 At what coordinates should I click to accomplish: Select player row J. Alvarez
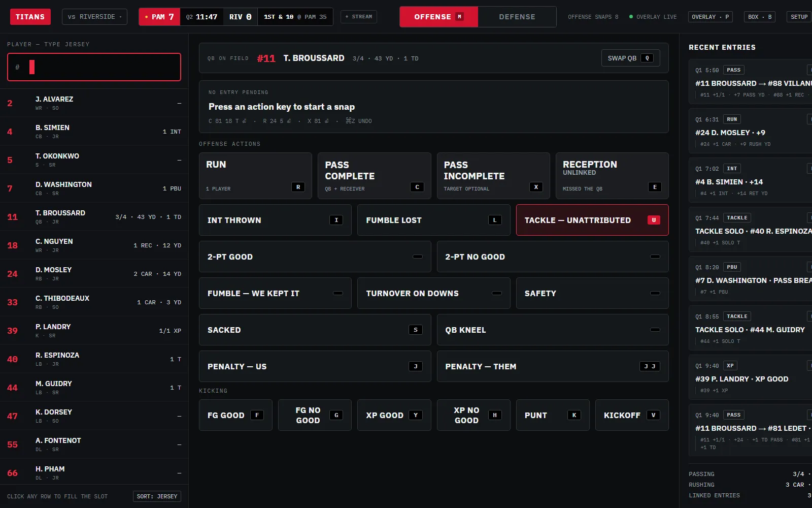(x=94, y=103)
